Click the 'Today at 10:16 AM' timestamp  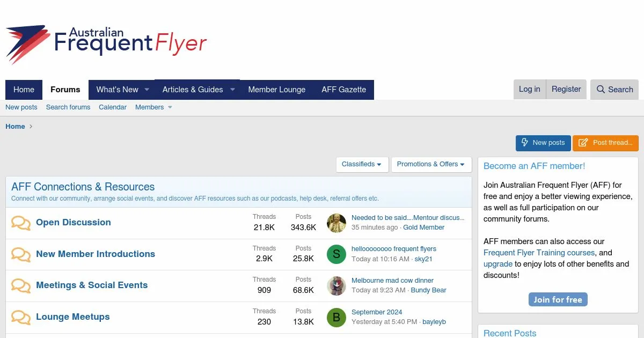pyautogui.click(x=380, y=259)
